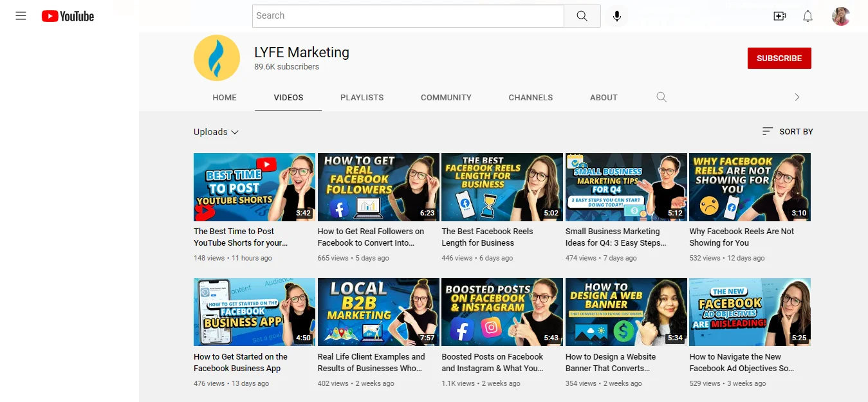Click the search magnifier button

[582, 15]
